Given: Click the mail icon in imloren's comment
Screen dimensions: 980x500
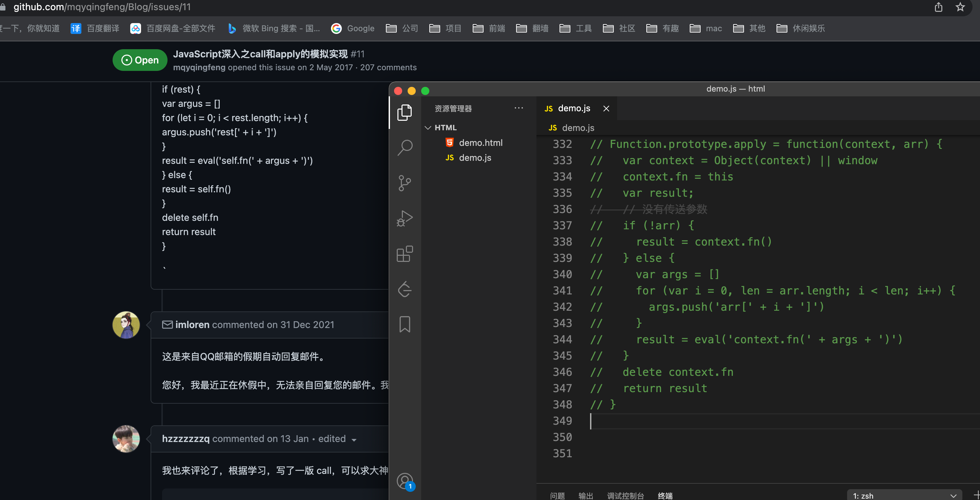Looking at the screenshot, I should (x=167, y=325).
